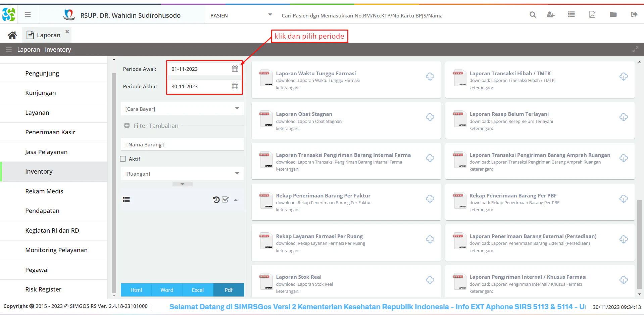644x315 pixels.
Task: Click the history reset icon in filter toolbar
Action: pyautogui.click(x=216, y=200)
